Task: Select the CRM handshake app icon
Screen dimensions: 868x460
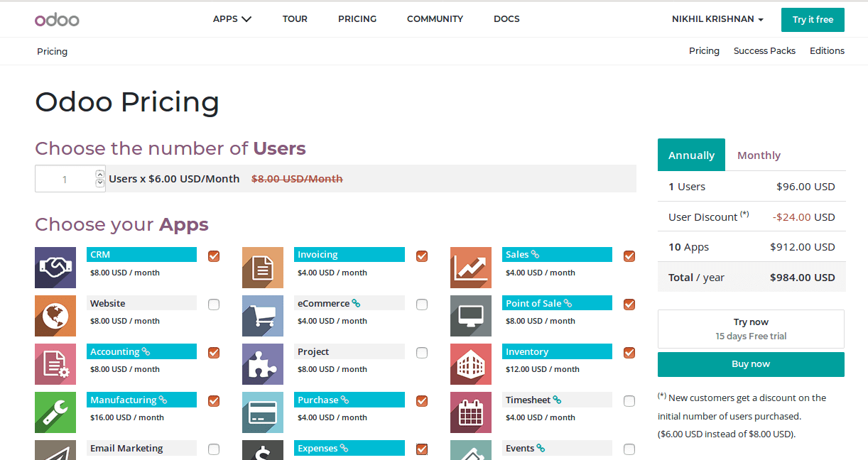Action: click(55, 268)
